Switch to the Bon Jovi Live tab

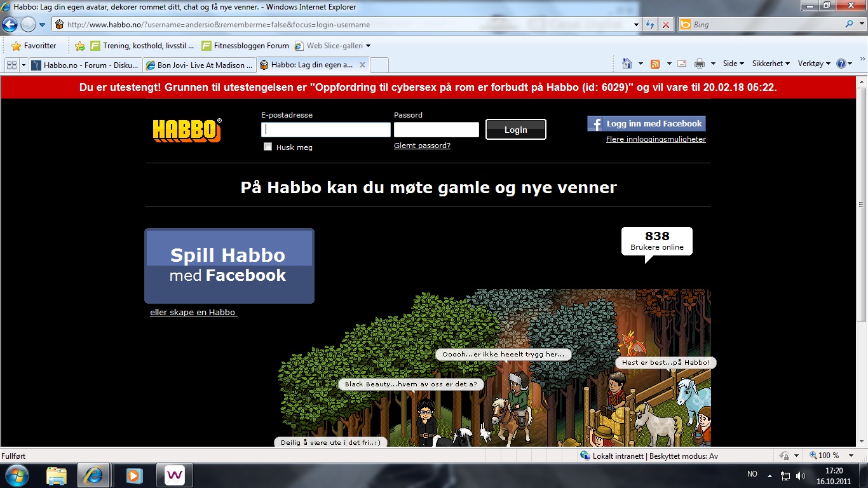198,65
